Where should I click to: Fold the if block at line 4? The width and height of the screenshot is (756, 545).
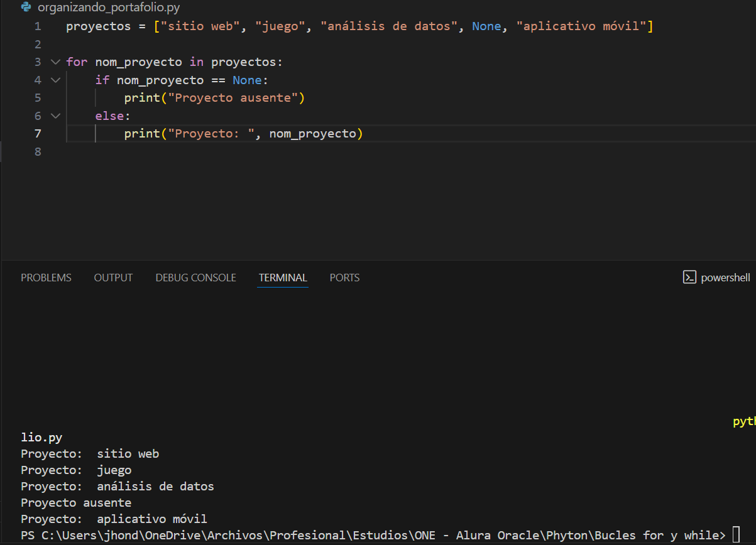(x=55, y=80)
